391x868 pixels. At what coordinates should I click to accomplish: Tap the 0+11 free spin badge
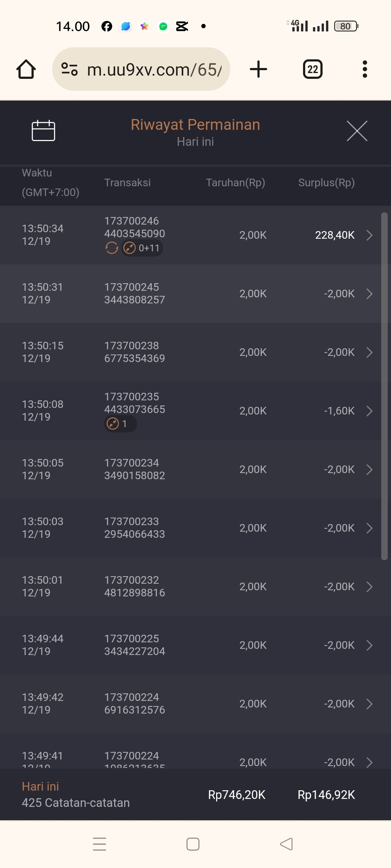pyautogui.click(x=142, y=248)
